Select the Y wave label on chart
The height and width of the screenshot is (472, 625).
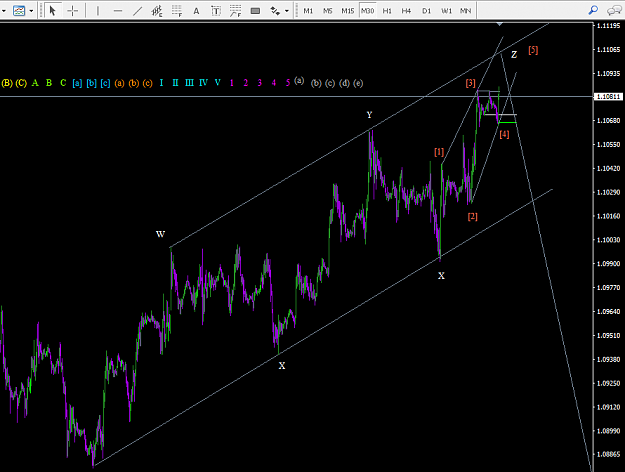tap(369, 115)
